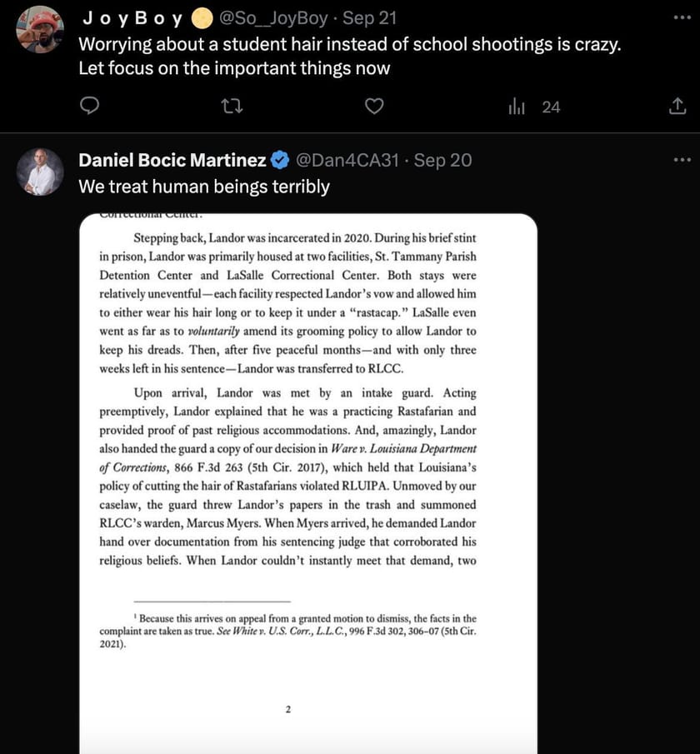Viewport: 700px width, 754px height.
Task: Click the 24 views count
Action: tap(551, 107)
